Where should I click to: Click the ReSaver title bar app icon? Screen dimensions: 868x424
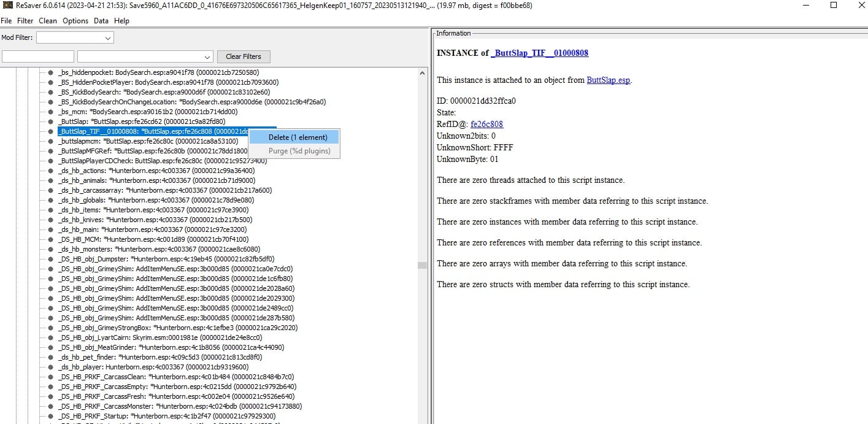7,6
